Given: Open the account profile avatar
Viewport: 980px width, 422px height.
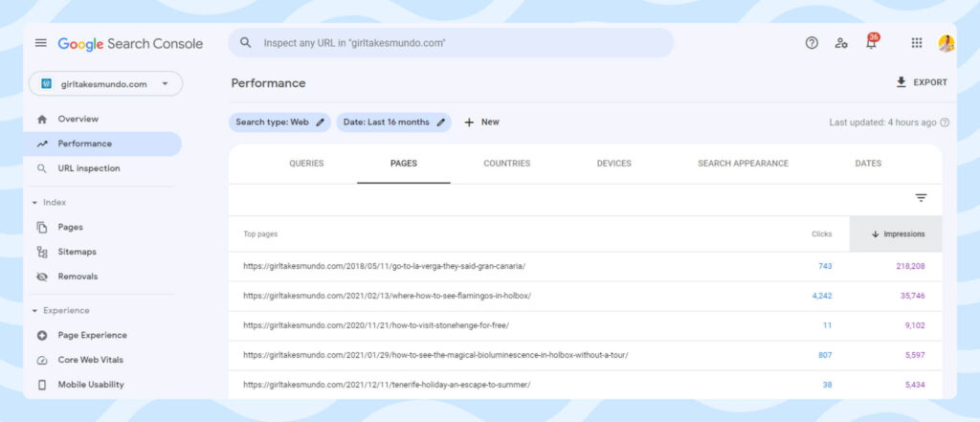Looking at the screenshot, I should coord(946,43).
